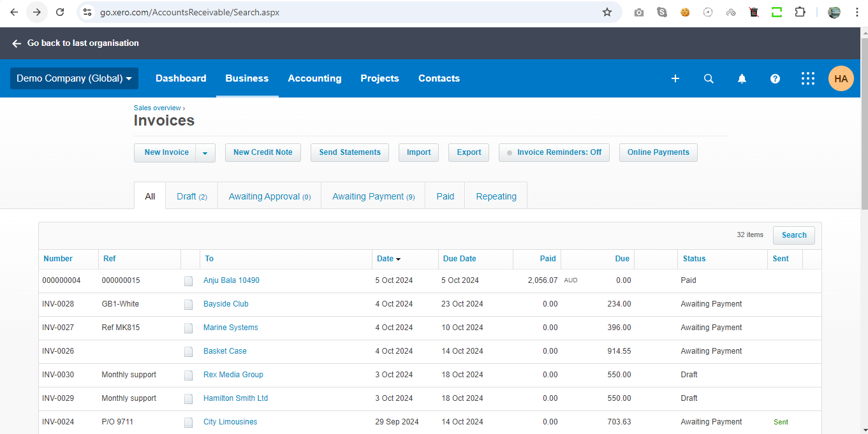Click the camera extension icon
Image resolution: width=868 pixels, height=434 pixels.
click(x=639, y=12)
